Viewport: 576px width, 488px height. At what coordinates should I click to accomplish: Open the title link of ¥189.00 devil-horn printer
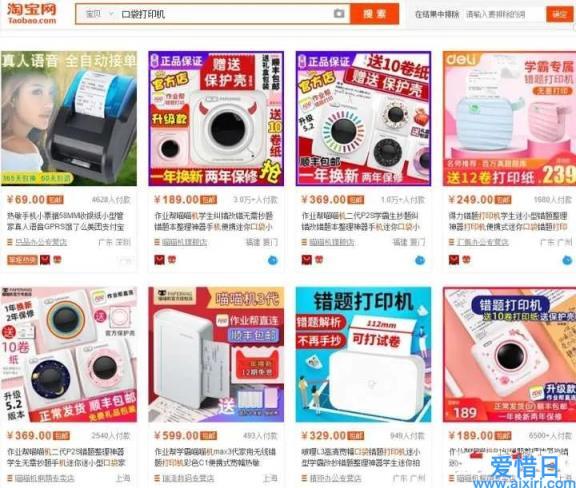click(x=214, y=222)
